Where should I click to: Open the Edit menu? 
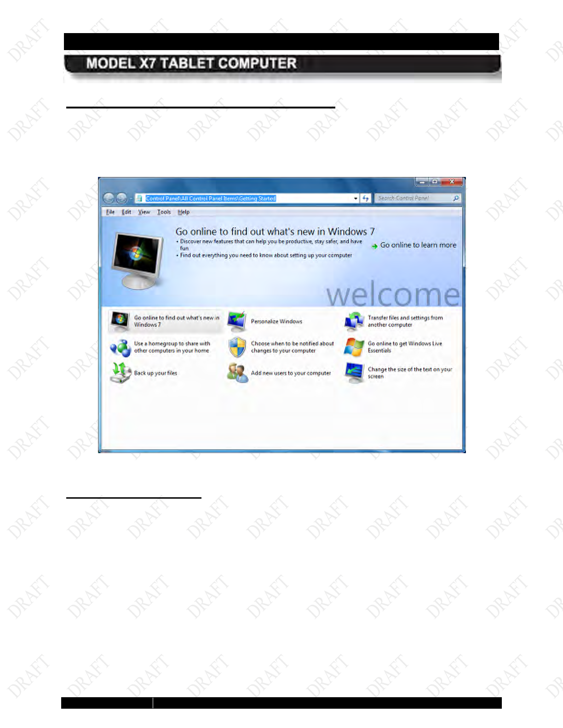point(126,212)
